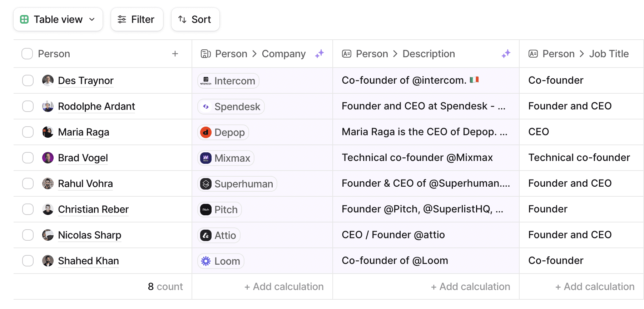Screen dimensions: 644x309
Task: Open Shahed Khan's record
Action: (x=89, y=261)
